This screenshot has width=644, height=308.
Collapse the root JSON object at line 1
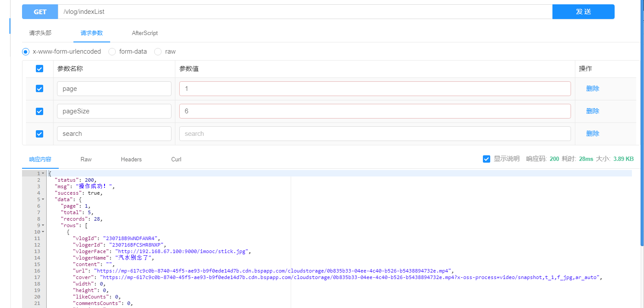[43, 173]
